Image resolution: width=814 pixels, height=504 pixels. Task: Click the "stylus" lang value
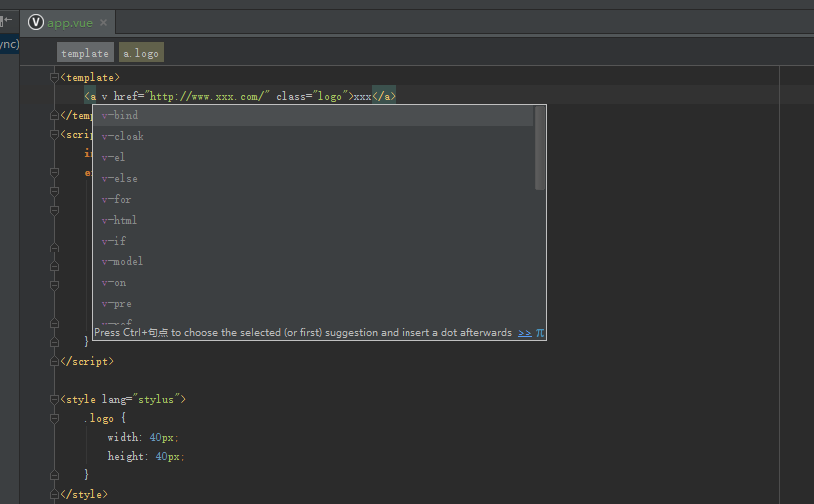click(156, 399)
